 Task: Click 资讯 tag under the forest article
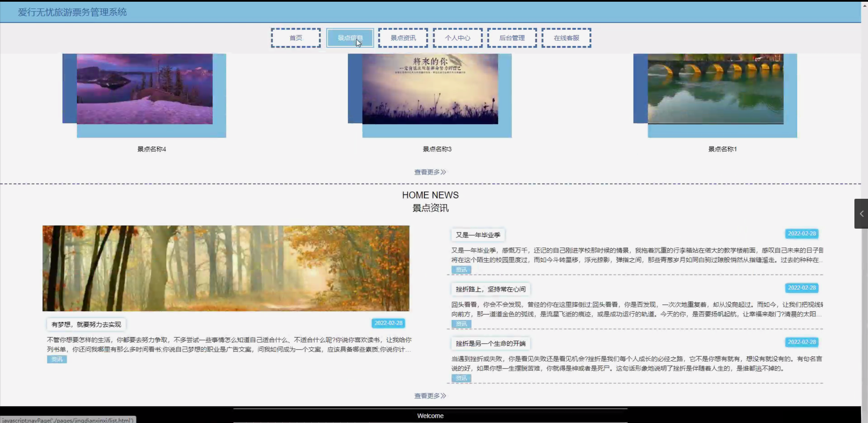[x=57, y=359]
